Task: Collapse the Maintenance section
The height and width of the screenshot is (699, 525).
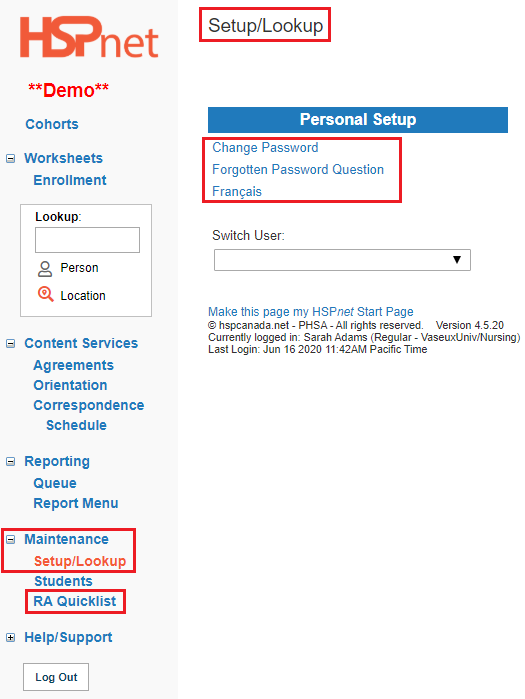Action: (10, 539)
